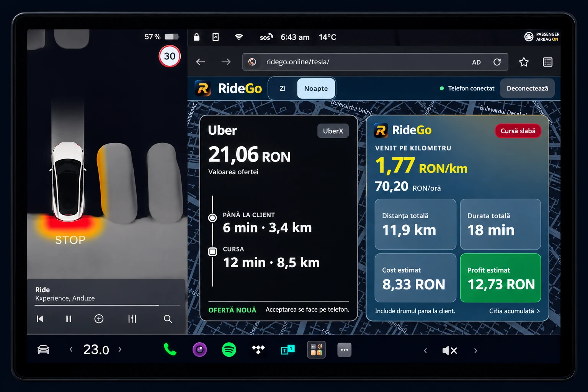Open the child seat profile icon
Image resolution: width=588 pixels, height=392 pixels.
[x=216, y=37]
